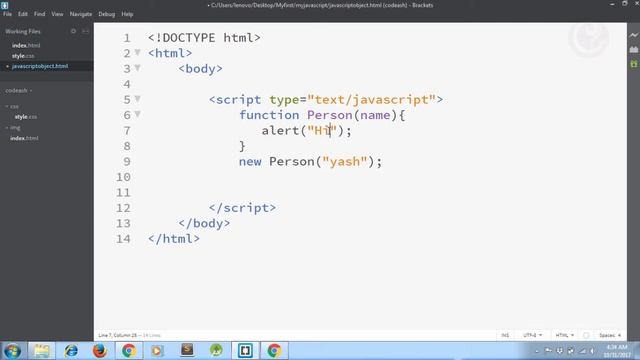Open Sublime Text taskbar icon
This screenshot has width=640, height=360.
click(187, 350)
